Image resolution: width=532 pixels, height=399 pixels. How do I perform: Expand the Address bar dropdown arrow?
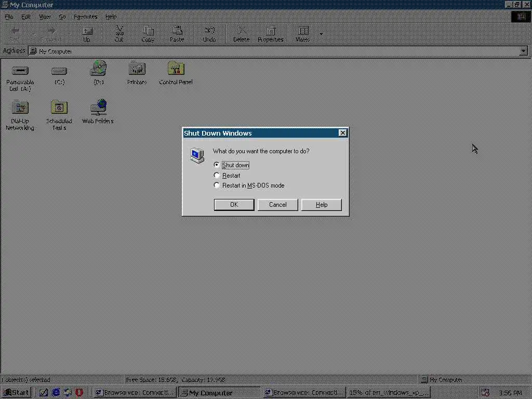pyautogui.click(x=523, y=51)
